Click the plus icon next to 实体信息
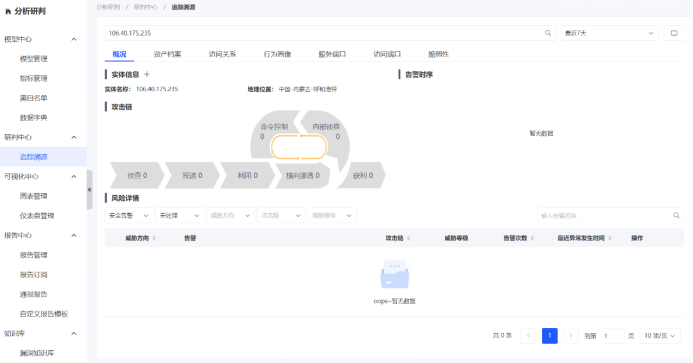 click(147, 74)
